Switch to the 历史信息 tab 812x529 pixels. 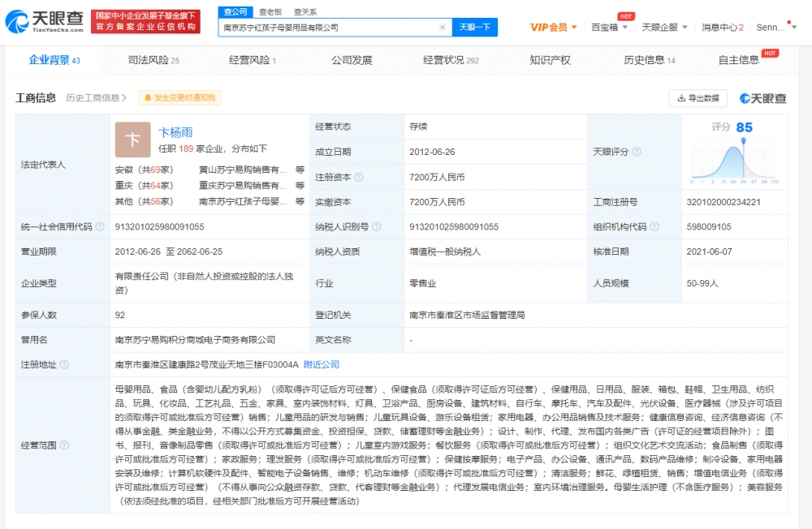pyautogui.click(x=650, y=60)
